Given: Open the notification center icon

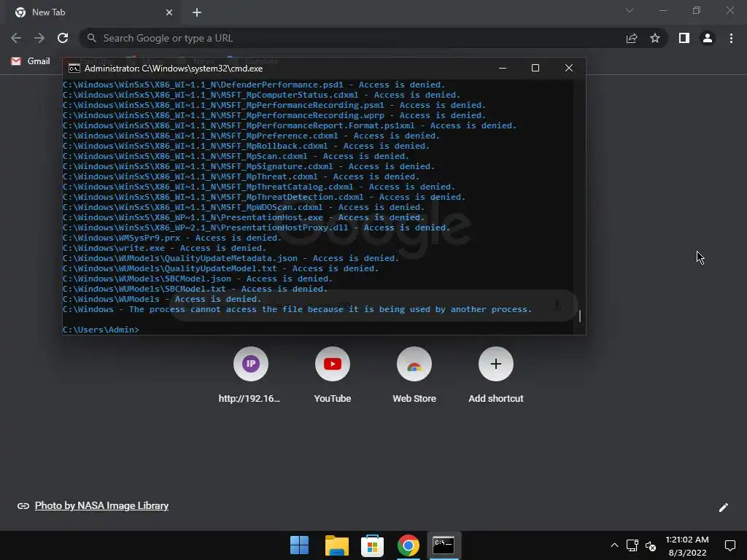Looking at the screenshot, I should click(729, 545).
